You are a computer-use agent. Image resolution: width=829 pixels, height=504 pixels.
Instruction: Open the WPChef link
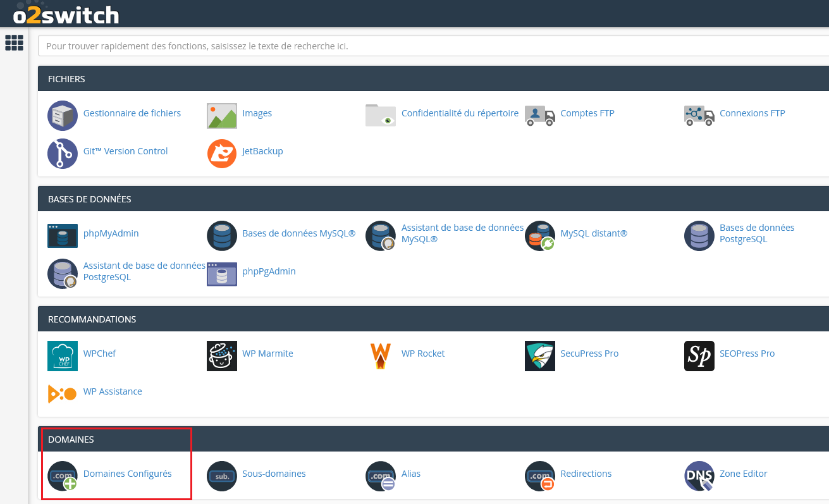pyautogui.click(x=100, y=353)
